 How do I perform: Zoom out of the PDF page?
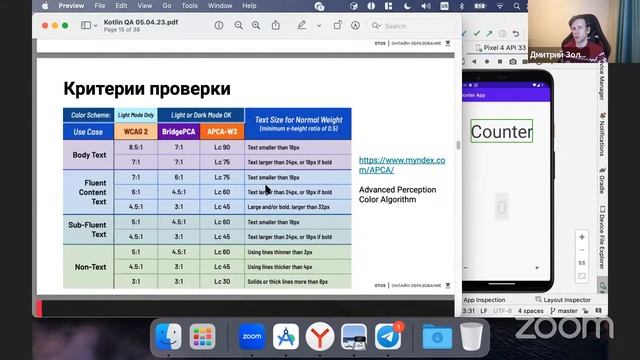point(238,25)
